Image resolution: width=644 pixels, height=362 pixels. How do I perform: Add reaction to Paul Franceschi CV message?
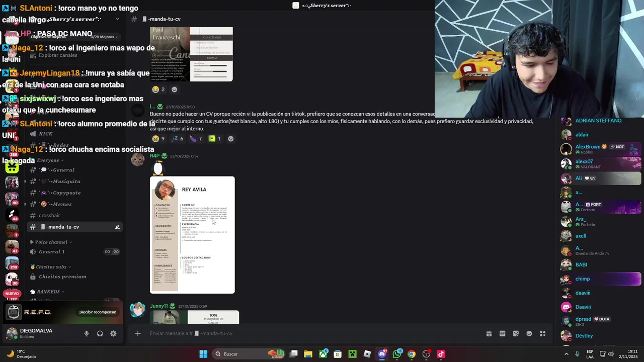click(174, 89)
